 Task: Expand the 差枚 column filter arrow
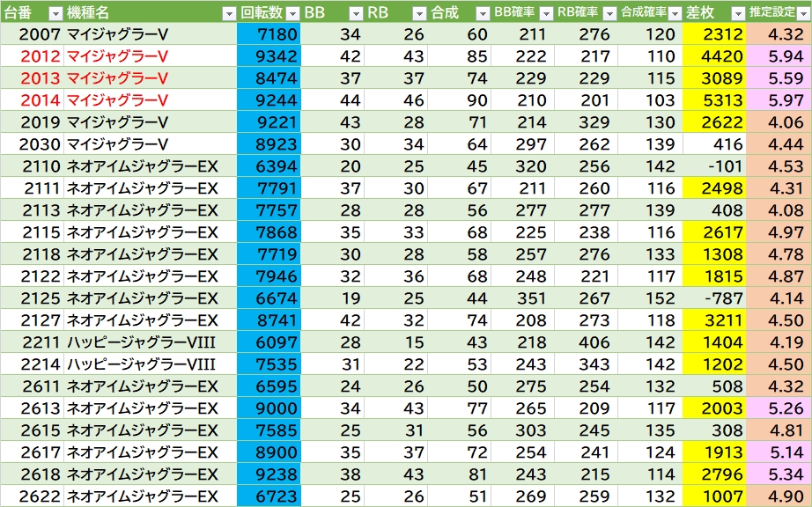point(736,13)
